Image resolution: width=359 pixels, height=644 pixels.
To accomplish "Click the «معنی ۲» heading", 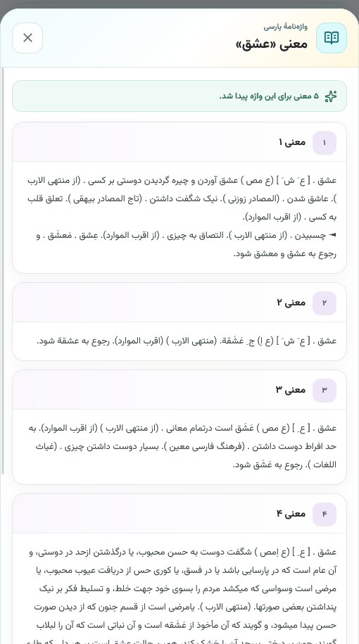I will click(x=291, y=303).
